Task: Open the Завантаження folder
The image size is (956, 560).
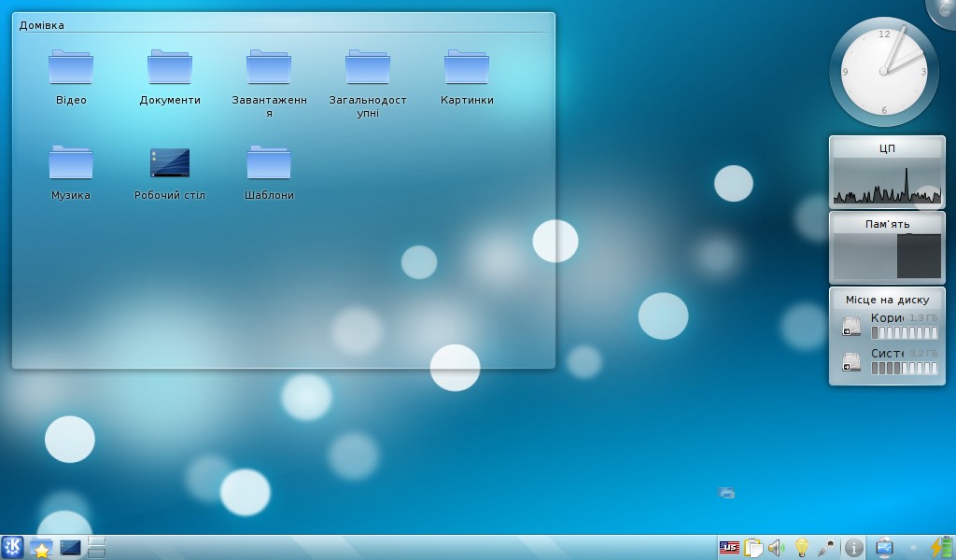Action: coord(269,67)
